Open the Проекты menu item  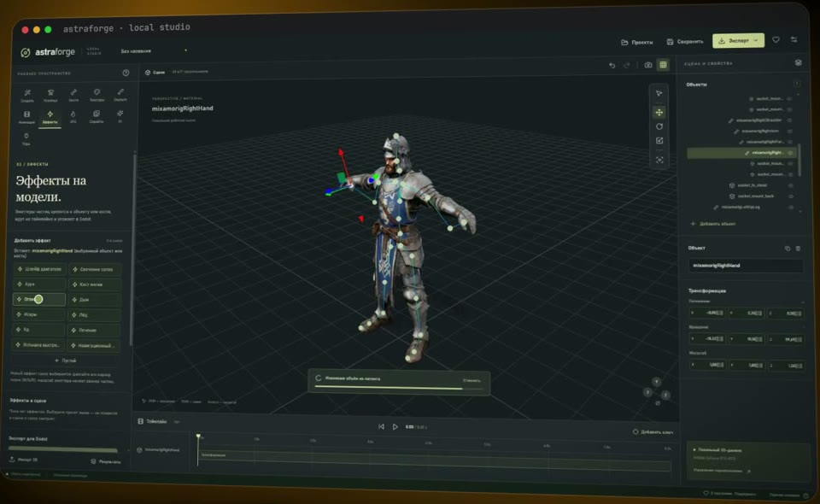point(637,43)
